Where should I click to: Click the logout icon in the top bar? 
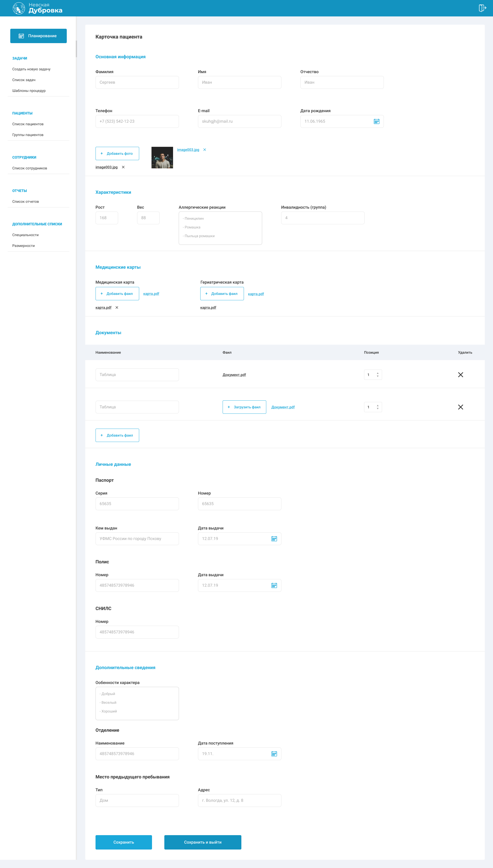click(x=482, y=8)
